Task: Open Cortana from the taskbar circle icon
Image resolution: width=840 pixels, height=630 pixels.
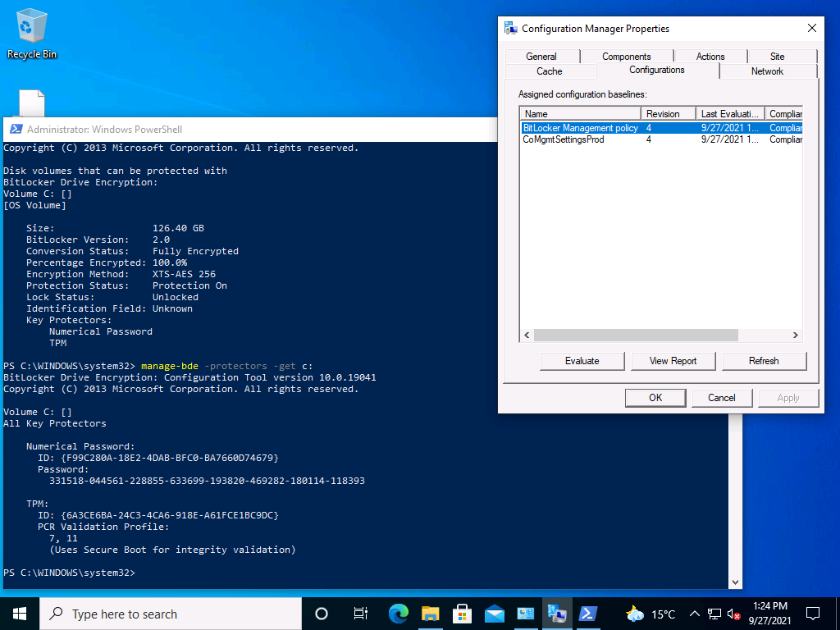Action: click(322, 614)
